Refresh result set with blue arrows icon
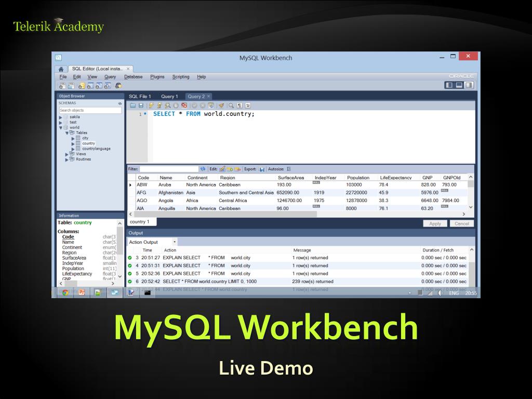 click(x=203, y=169)
